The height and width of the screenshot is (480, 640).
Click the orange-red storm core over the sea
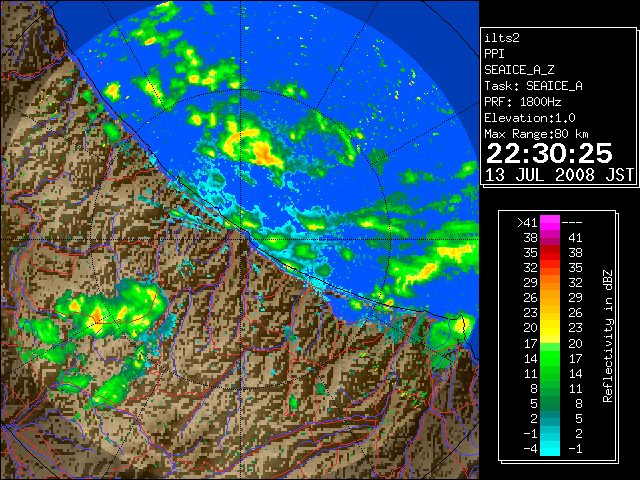click(x=264, y=153)
